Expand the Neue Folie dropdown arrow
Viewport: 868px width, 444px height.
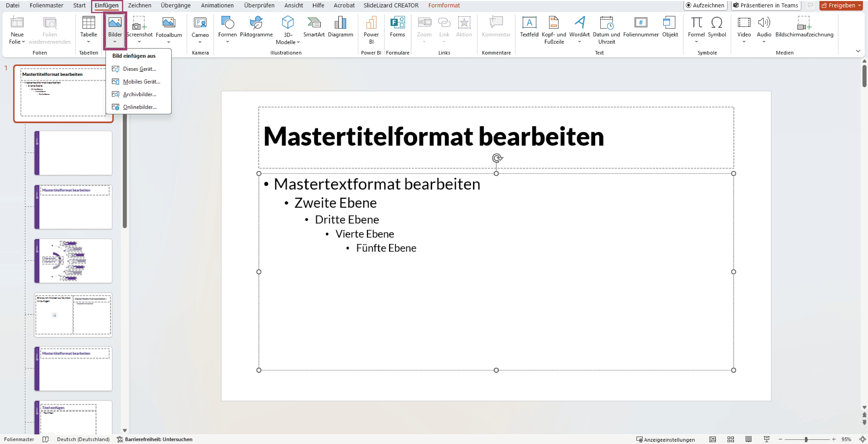click(x=23, y=42)
